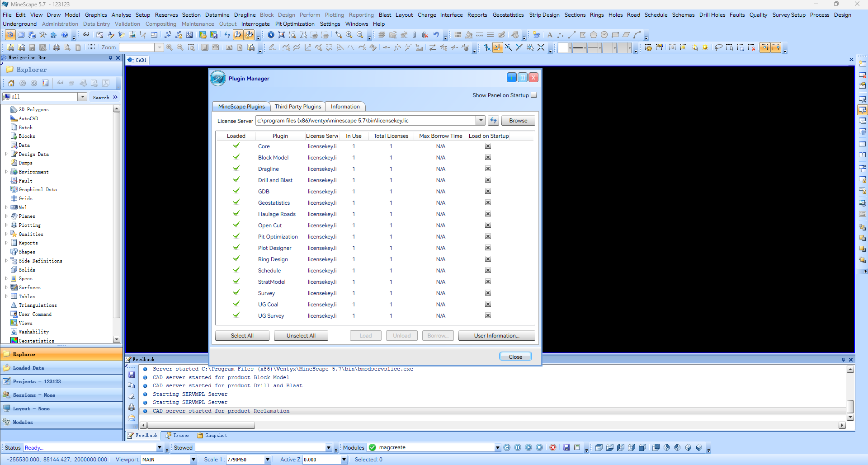Print the feedback log using printer icon
868x465 pixels.
132,407
